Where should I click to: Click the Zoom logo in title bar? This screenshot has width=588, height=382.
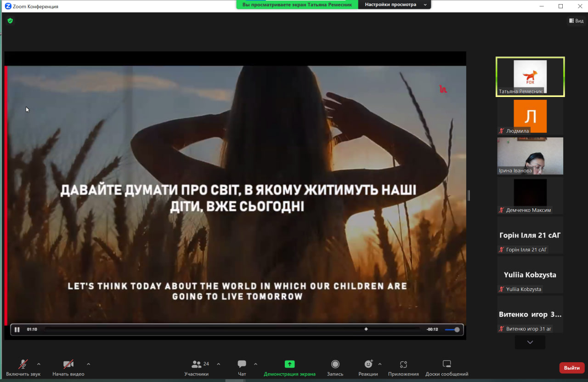pos(8,6)
